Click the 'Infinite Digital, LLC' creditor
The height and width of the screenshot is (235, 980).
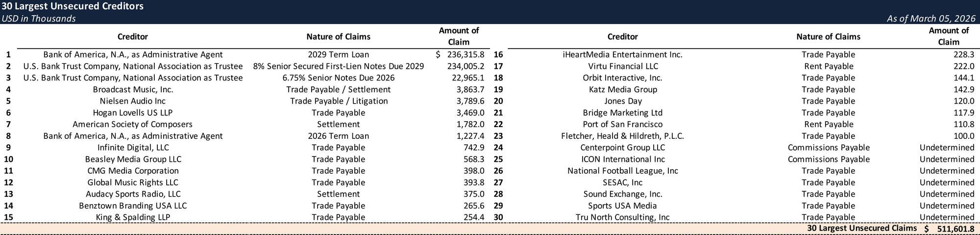tap(133, 148)
